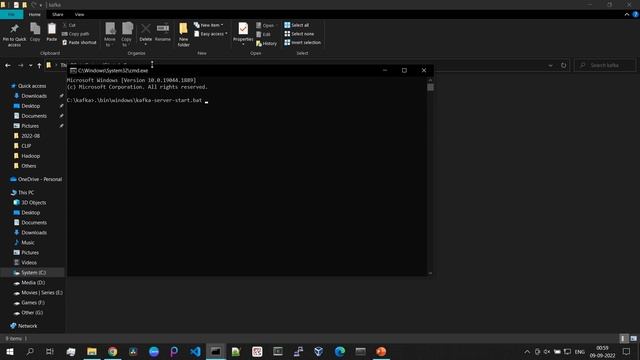640x360 pixels.
Task: Switch to the Share ribbon tab
Action: (58, 15)
